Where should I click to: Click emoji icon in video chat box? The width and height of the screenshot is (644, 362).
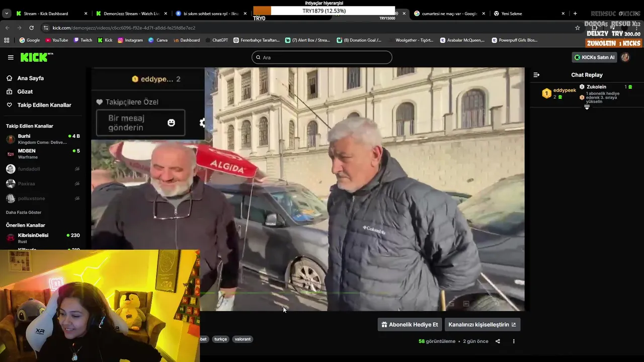coord(171,123)
